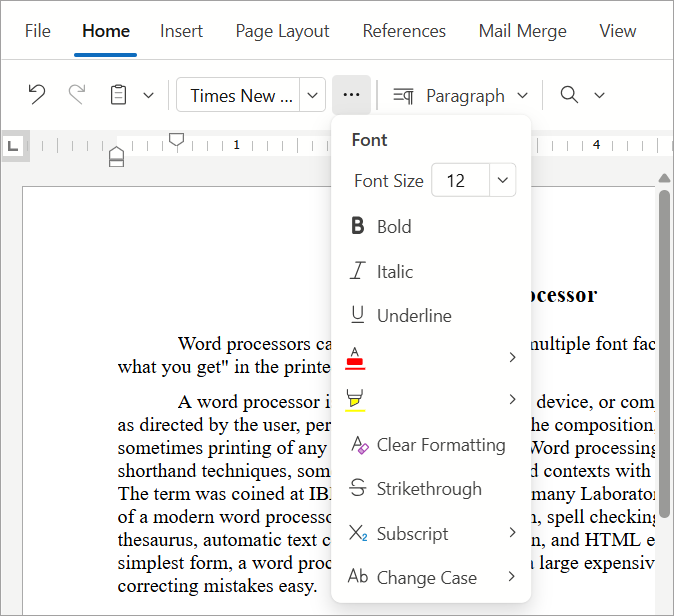Screen dimensions: 674x616
Task: Click the text "A word processor"
Action: tap(249, 402)
